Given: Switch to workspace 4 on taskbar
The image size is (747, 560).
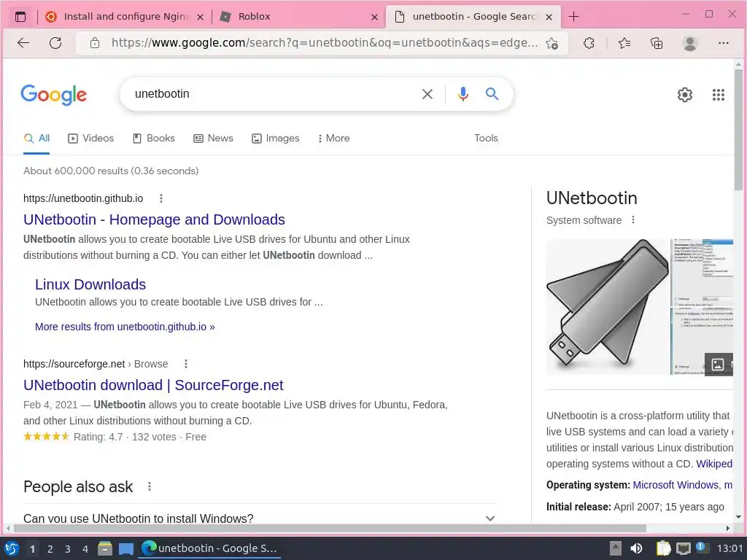Looking at the screenshot, I should (85, 549).
